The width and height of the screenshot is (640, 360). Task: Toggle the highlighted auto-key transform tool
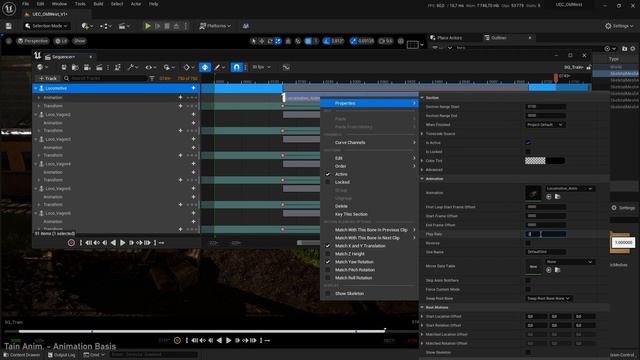(205, 67)
